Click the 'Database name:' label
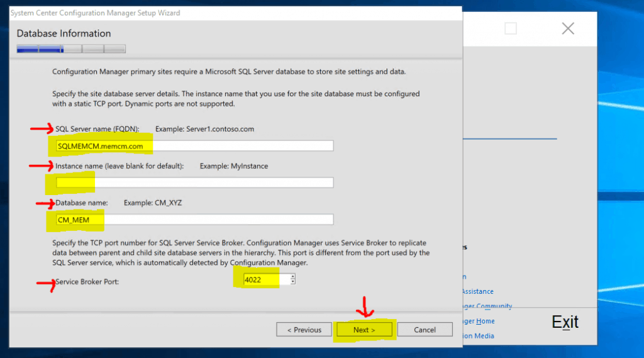Screen dimensions: 644x358 (82, 203)
